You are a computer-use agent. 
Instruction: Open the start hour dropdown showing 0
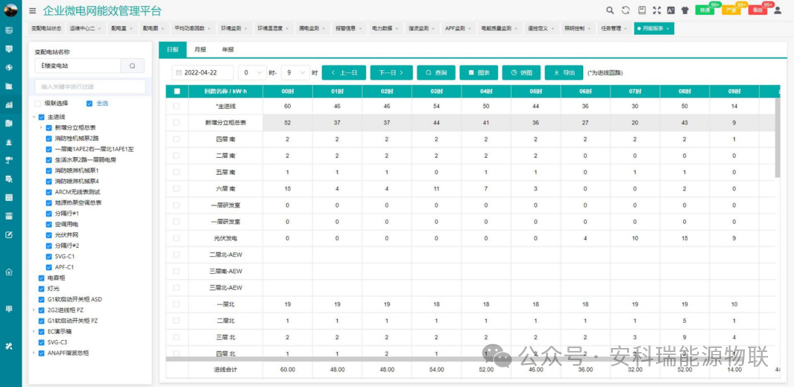coord(252,73)
